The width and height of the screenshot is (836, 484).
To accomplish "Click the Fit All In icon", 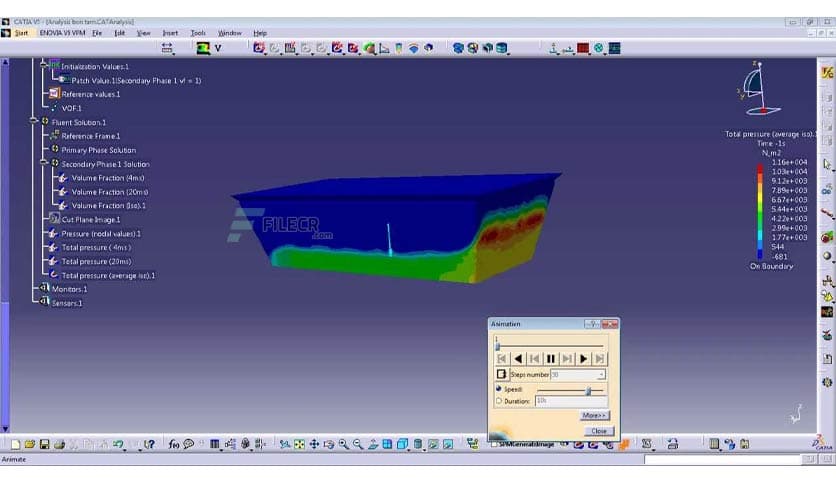I will point(300,444).
